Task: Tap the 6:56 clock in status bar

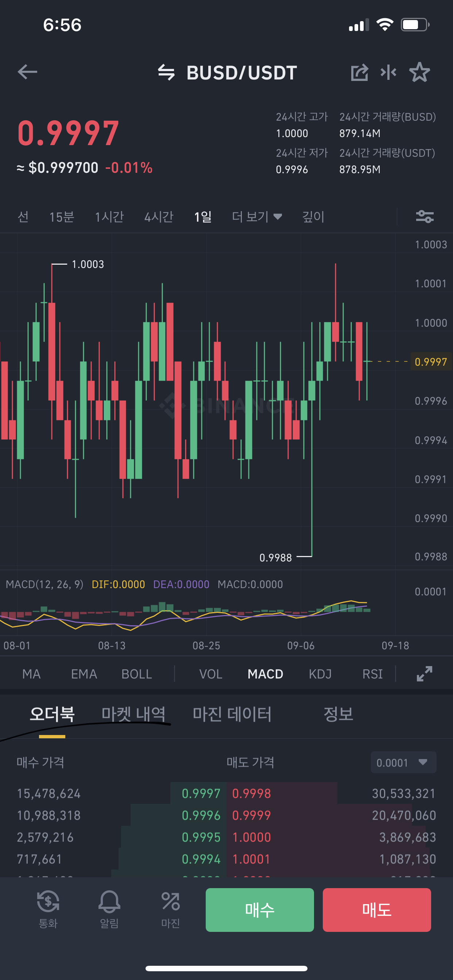Action: [x=62, y=25]
